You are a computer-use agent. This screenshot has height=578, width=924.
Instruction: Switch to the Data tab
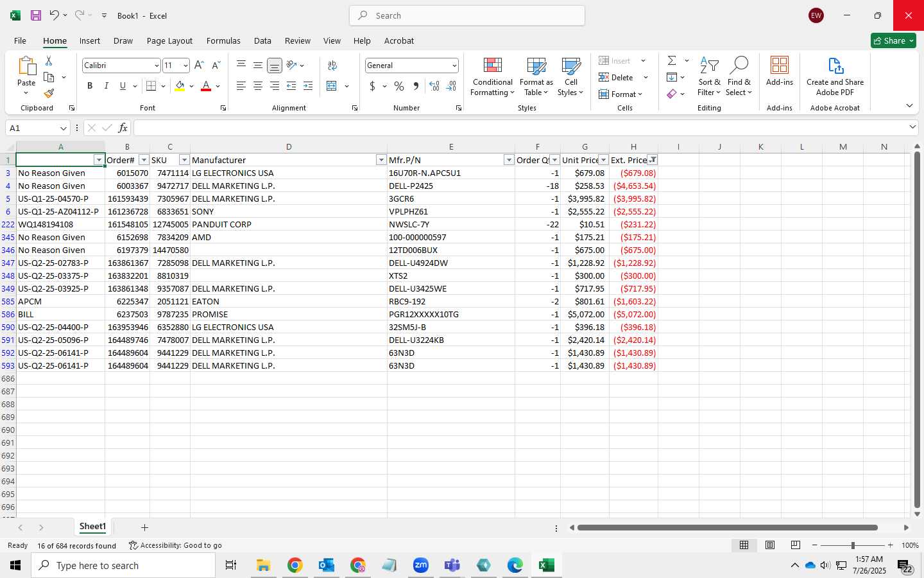click(262, 40)
